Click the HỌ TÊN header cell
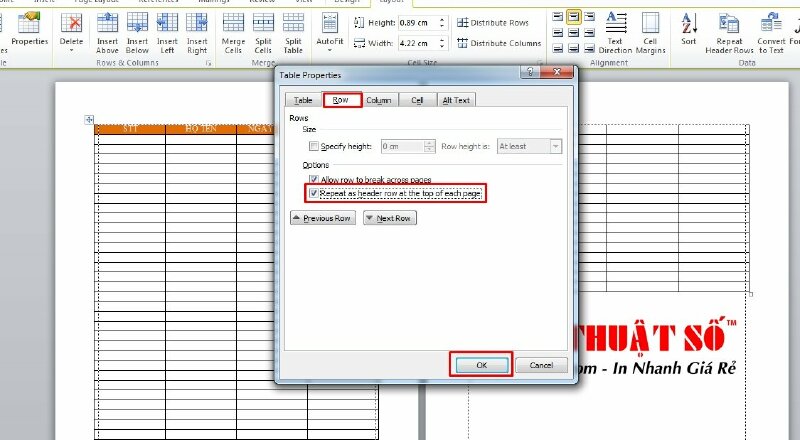The image size is (800, 440). click(201, 129)
